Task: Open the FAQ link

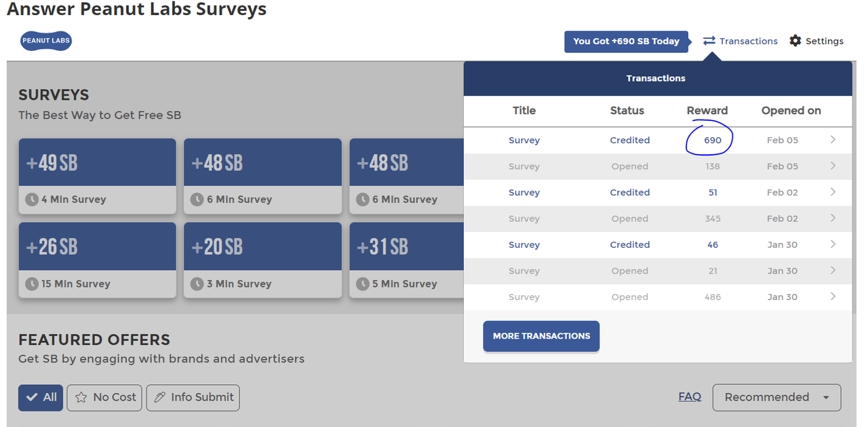Action: (x=690, y=397)
